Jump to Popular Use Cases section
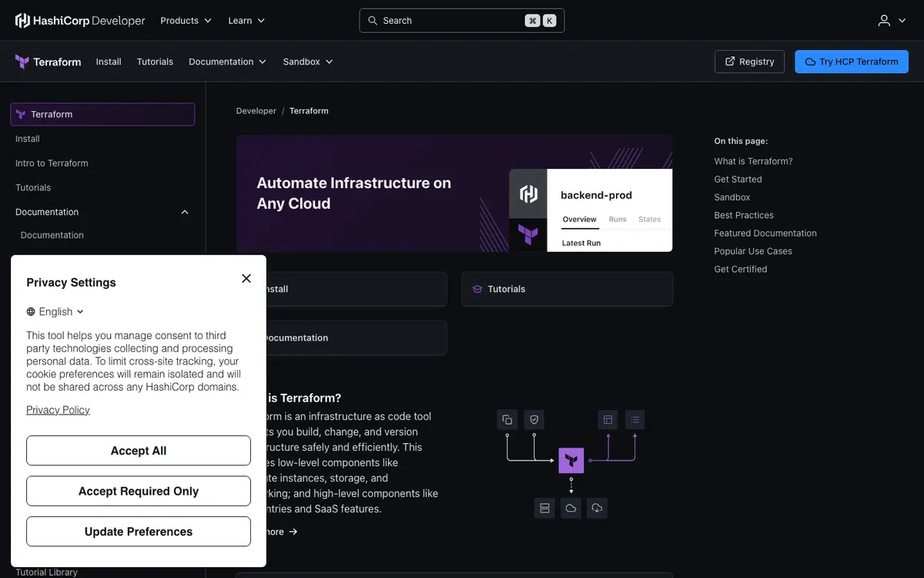Viewport: 924px width, 578px height. point(753,251)
